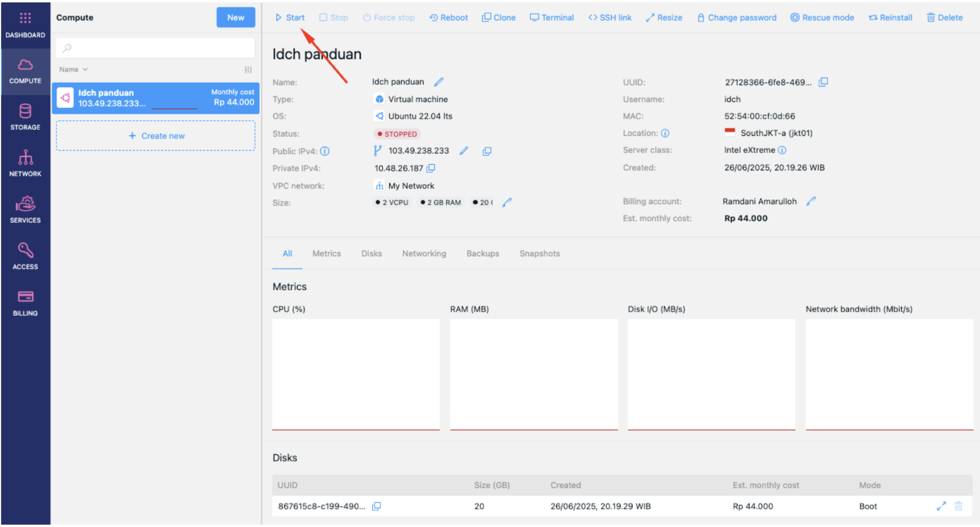Viewport: 980px width, 527px height.
Task: Open the Dashboard from the sidebar
Action: [x=25, y=25]
